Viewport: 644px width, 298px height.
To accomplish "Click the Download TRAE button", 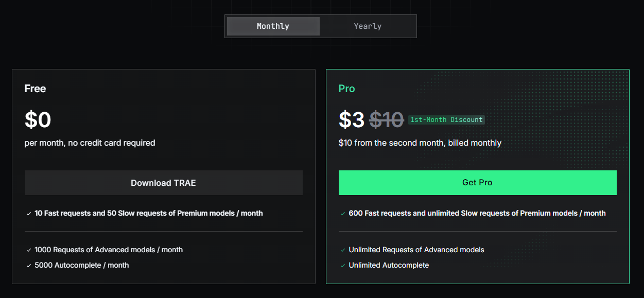I will (x=163, y=183).
